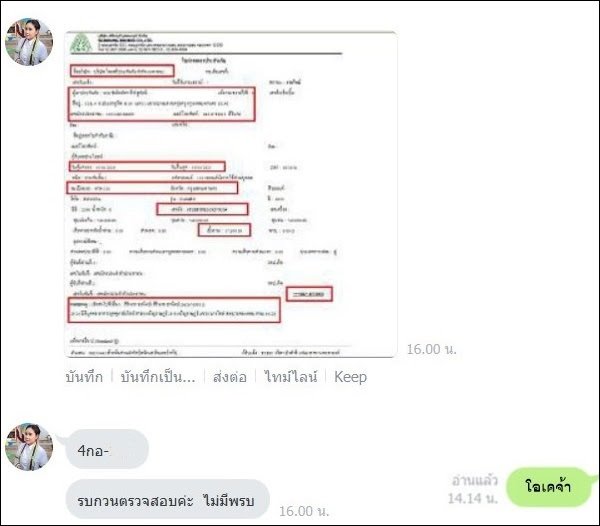Forward the image using ส่งต่อ
600x526 pixels.
tap(230, 377)
